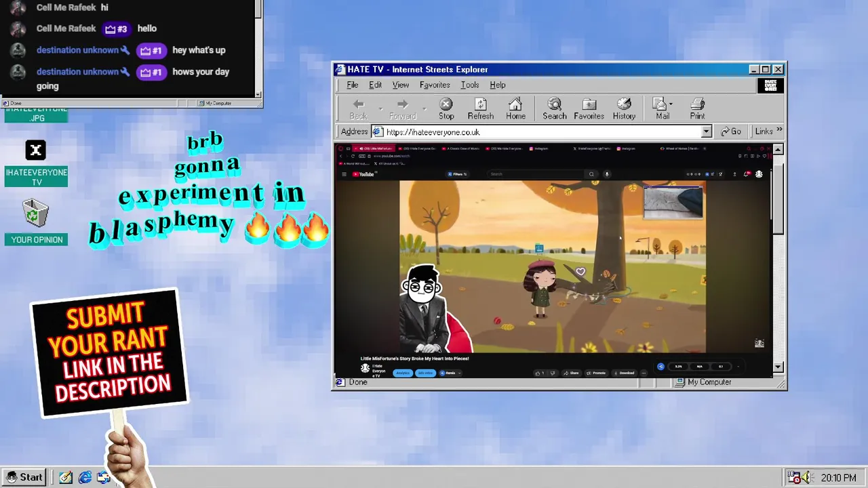Click the three-dot more actions button under video
Screen dimensions: 868x488
tap(644, 373)
